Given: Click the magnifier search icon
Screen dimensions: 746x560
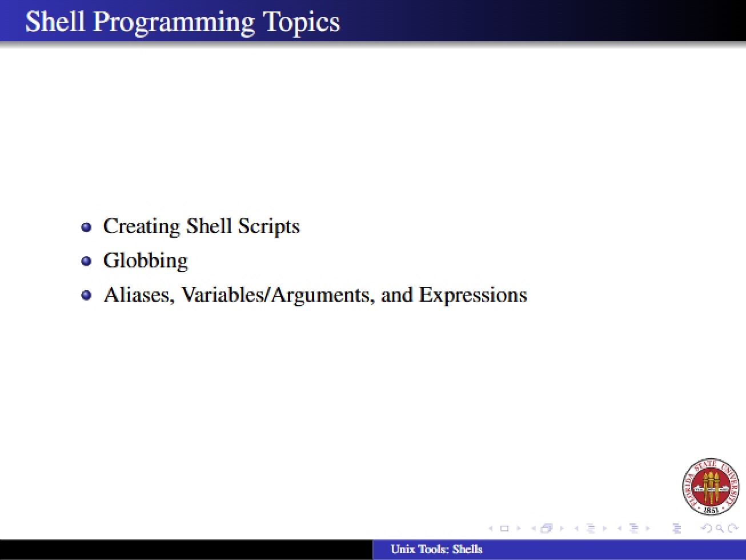Looking at the screenshot, I should [x=719, y=529].
